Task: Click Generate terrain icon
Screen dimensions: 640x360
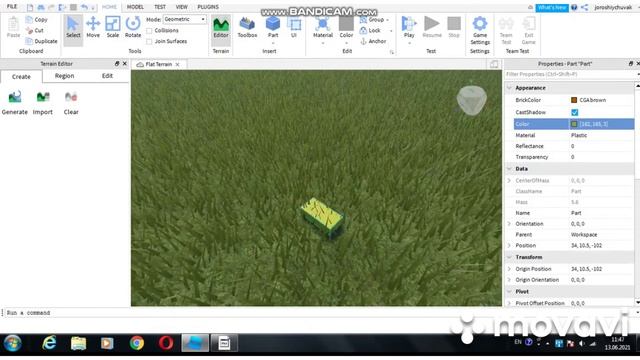Action: [x=15, y=97]
